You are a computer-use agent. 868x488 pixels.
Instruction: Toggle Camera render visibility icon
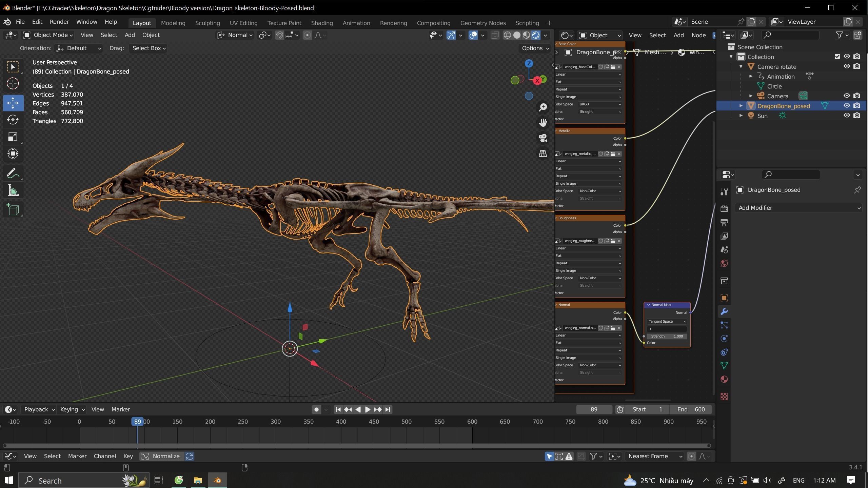[x=857, y=96]
